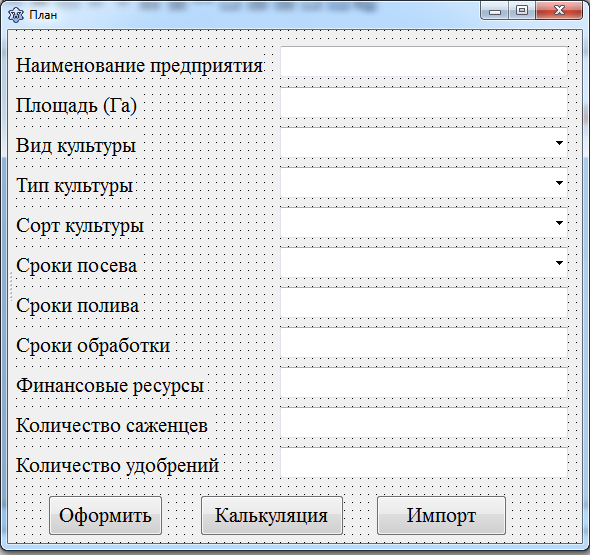Click the Сроки полива label

(x=78, y=306)
